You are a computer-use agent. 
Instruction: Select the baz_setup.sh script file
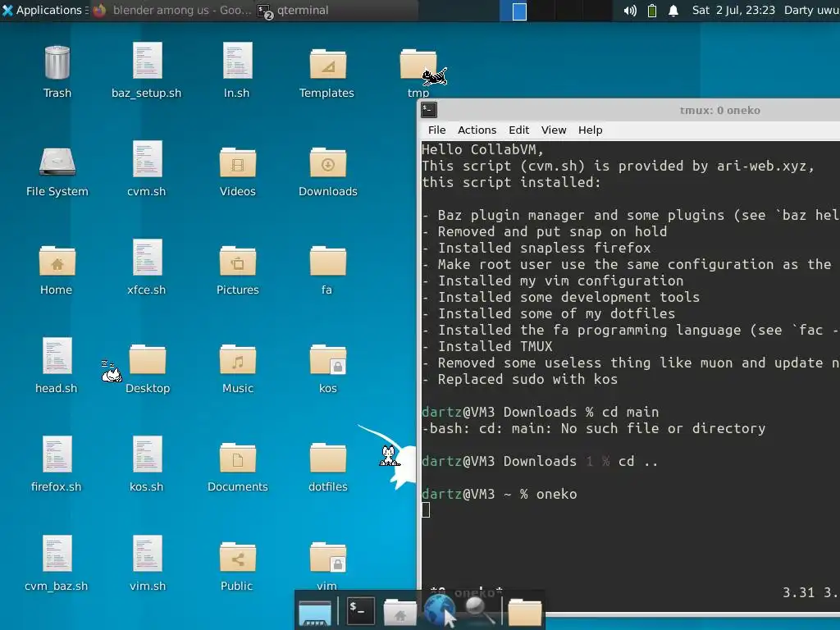coord(147,61)
